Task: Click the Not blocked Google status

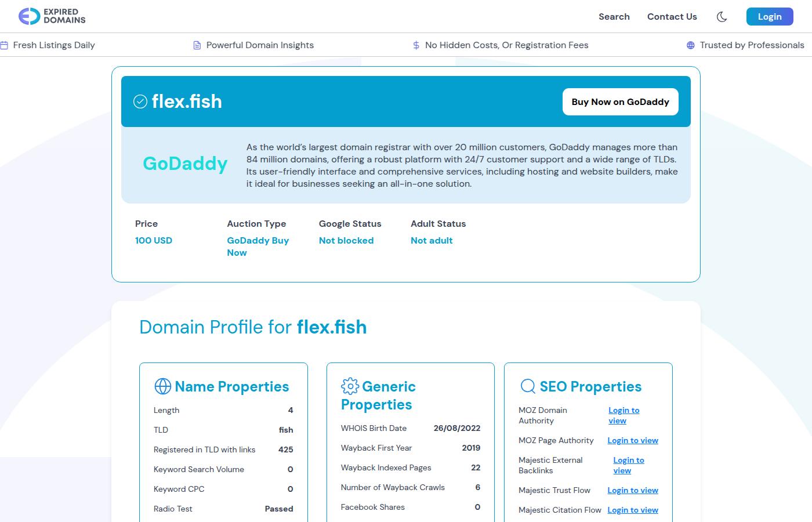Action: tap(346, 241)
